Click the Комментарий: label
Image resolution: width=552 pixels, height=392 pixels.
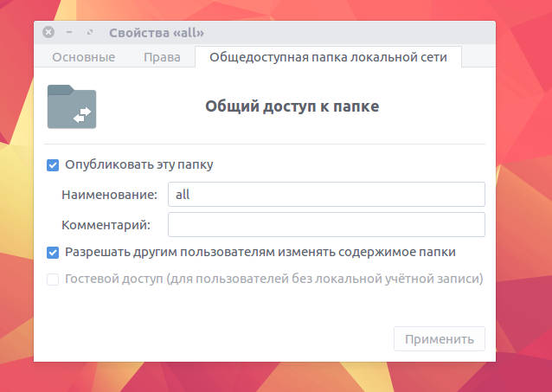coord(106,225)
